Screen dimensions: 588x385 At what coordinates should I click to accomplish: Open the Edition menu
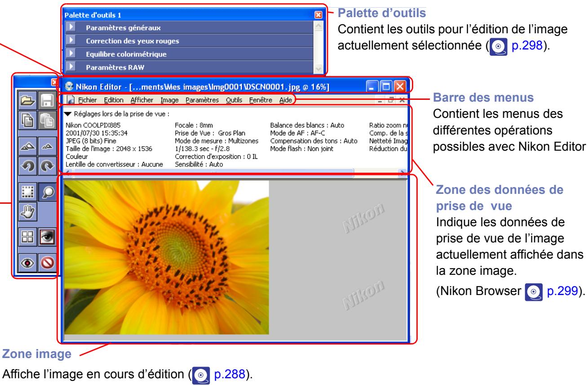point(114,100)
